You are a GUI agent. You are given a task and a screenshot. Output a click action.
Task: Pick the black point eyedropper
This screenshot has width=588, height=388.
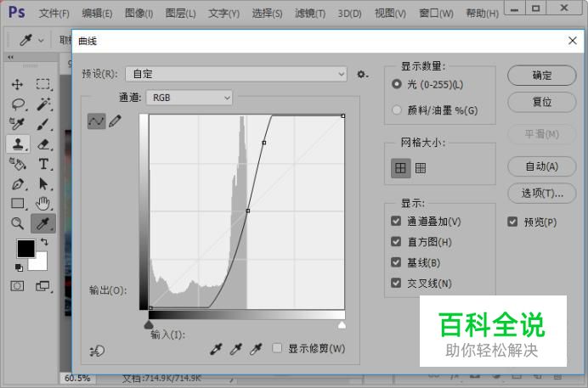216,349
